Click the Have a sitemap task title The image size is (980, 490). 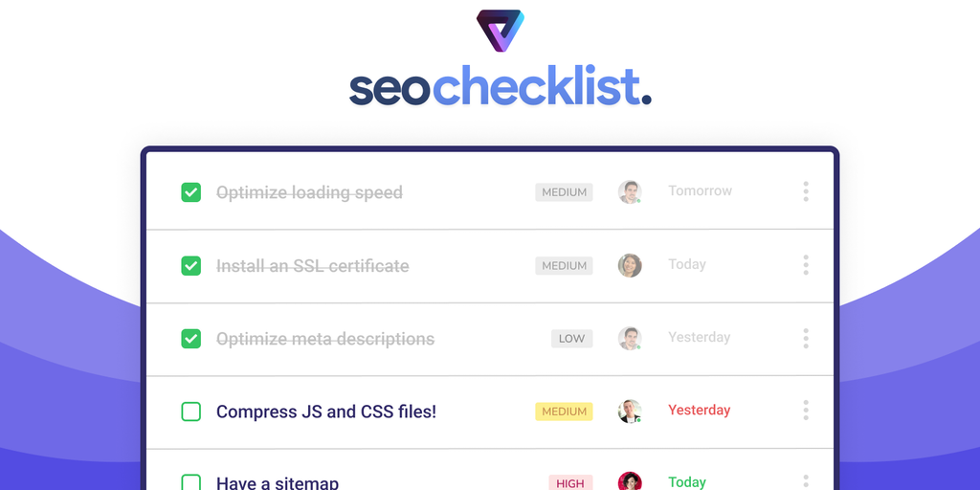click(x=278, y=483)
